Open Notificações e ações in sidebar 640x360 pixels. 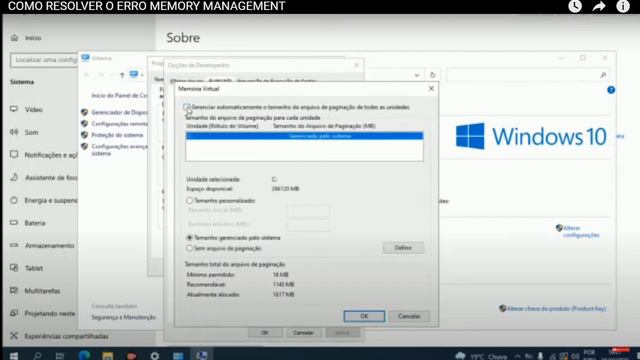click(44, 155)
